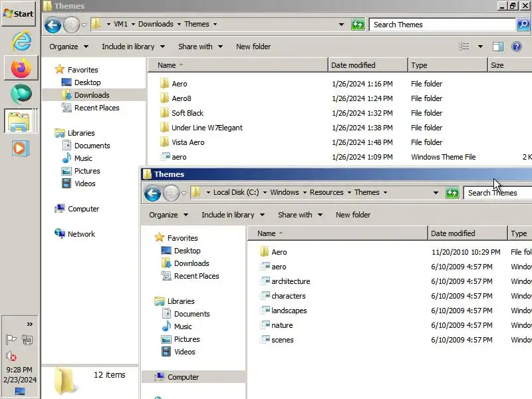Open the teal globe browser icon on taskbar
The image size is (532, 399).
click(21, 94)
